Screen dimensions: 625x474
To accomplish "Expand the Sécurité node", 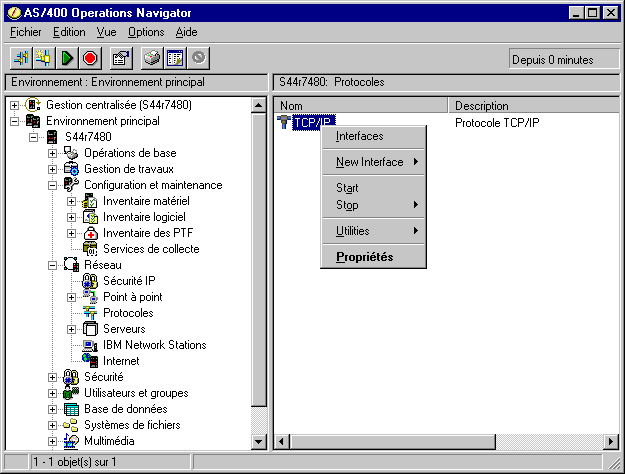I will pos(52,377).
